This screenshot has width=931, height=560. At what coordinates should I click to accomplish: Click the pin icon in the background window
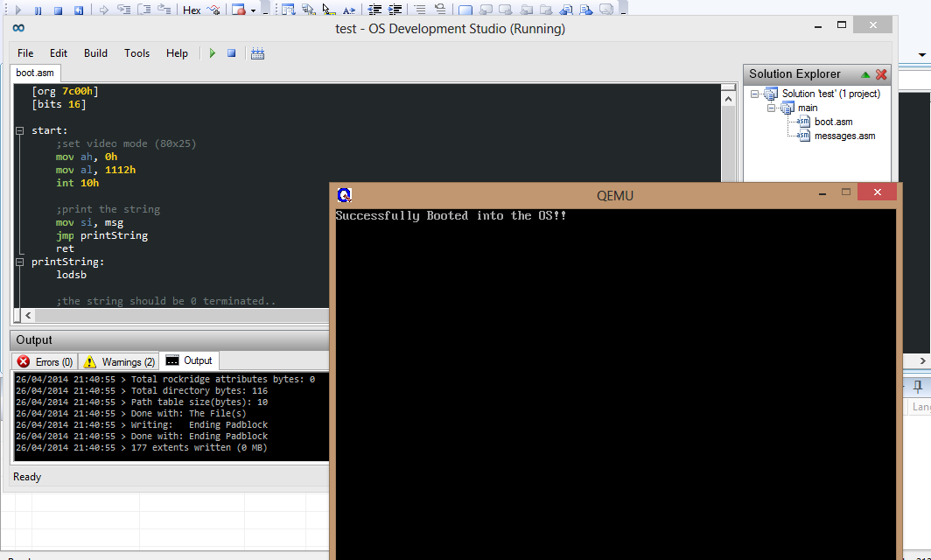(918, 387)
